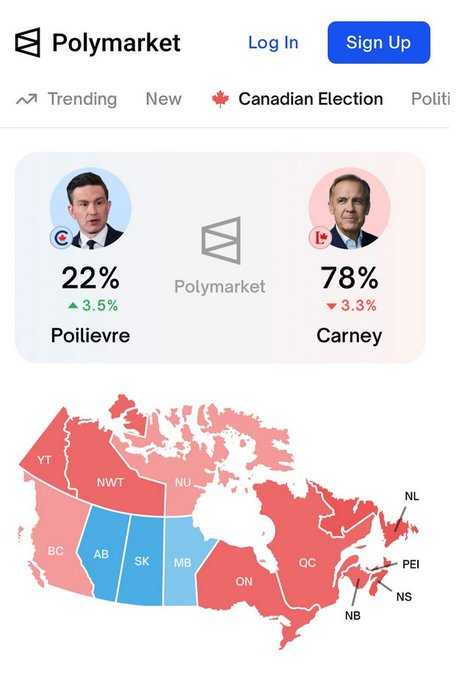Image resolution: width=476 pixels, height=680 pixels.
Task: Click red down arrow beside 3.3%
Action: coord(332,306)
